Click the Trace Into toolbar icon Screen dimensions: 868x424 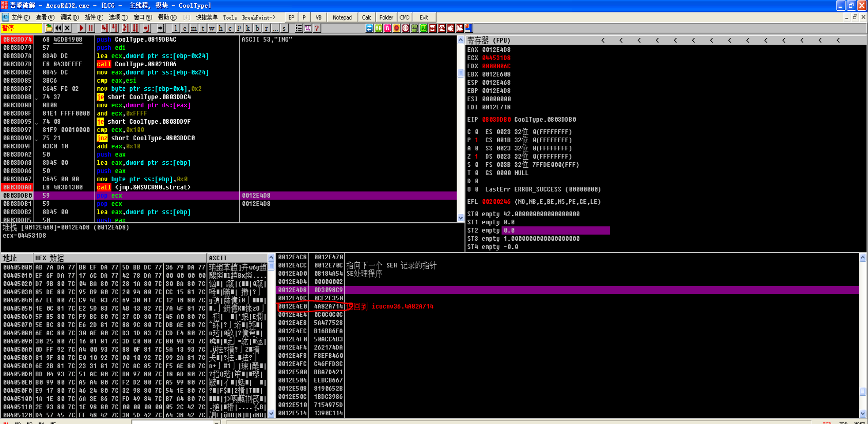point(126,28)
